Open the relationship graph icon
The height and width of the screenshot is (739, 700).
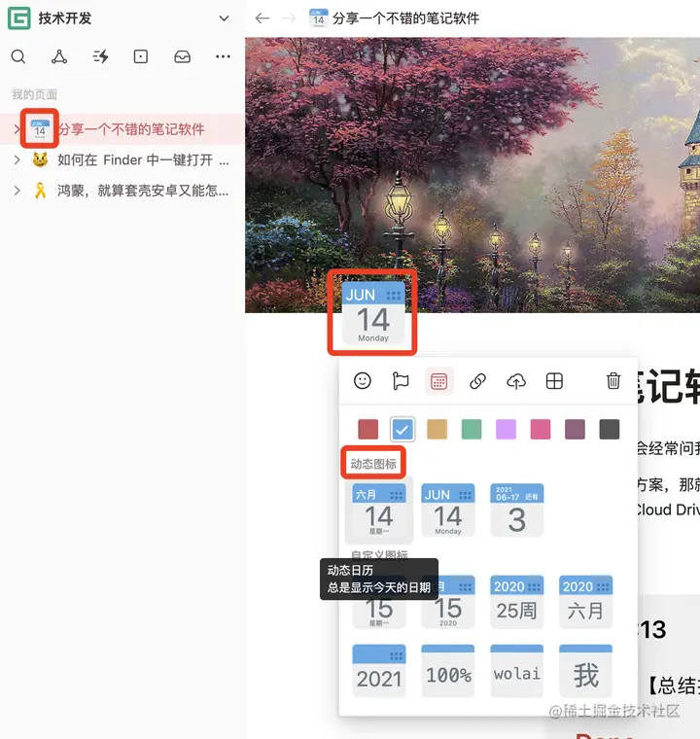[59, 56]
